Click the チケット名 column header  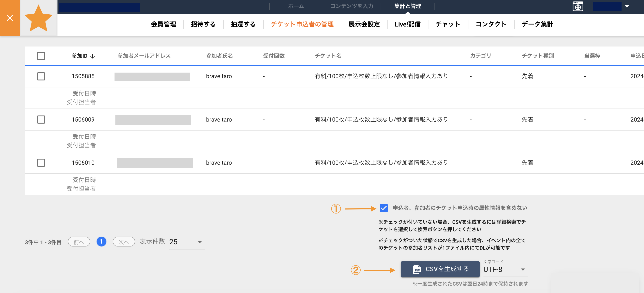[328, 56]
